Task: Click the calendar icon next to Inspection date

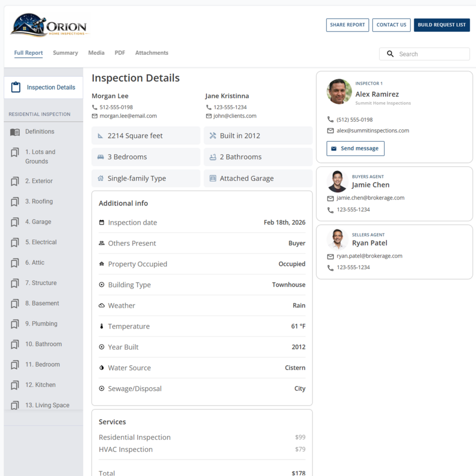Action: click(101, 222)
